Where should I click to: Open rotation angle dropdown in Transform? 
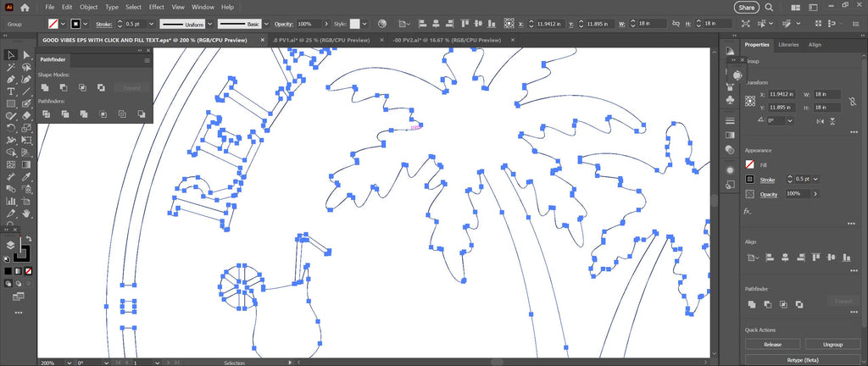pyautogui.click(x=790, y=121)
